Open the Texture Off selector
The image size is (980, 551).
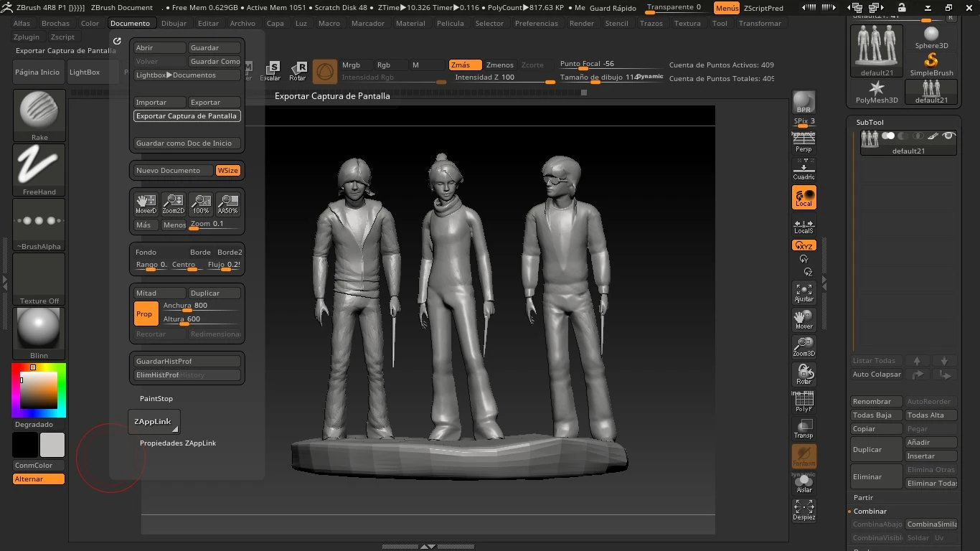coord(39,278)
